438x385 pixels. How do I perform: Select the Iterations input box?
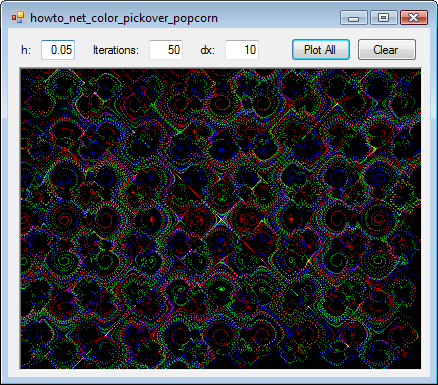click(166, 50)
